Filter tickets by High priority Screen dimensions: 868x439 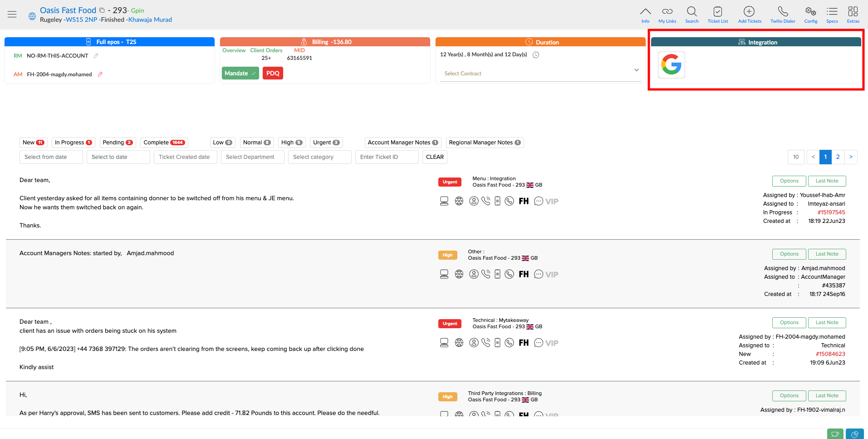(x=292, y=143)
